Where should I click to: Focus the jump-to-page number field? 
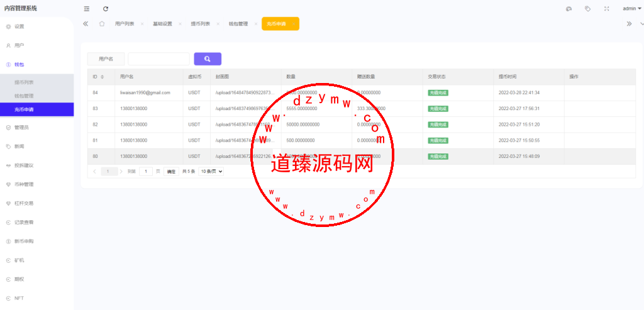[146, 172]
